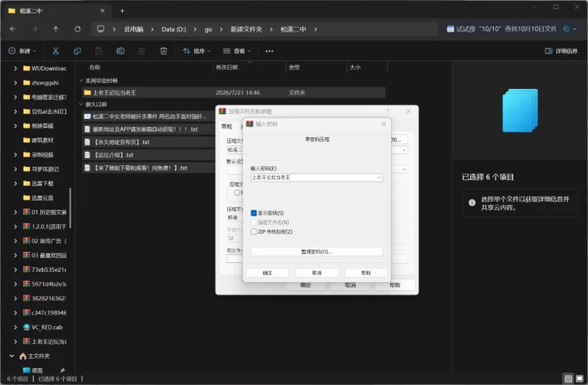588x385 pixels.
Task: Click the question mark in 压缩文件名和参数 title
Action: point(387,112)
